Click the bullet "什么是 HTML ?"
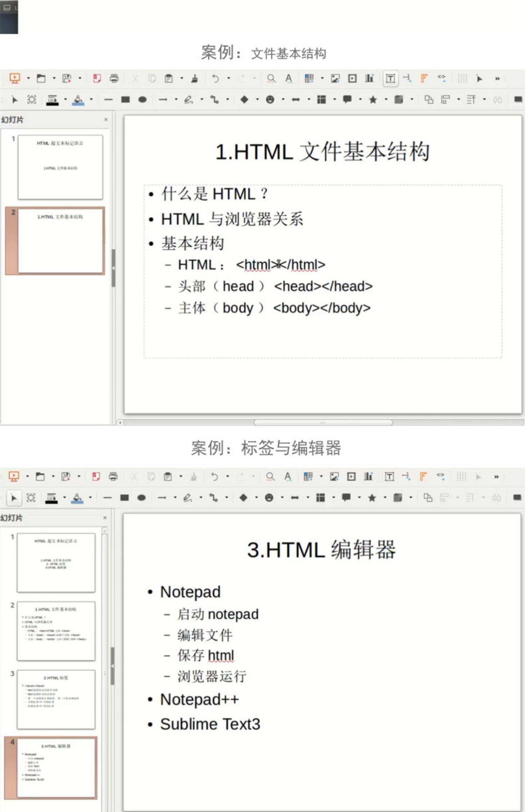 (214, 194)
